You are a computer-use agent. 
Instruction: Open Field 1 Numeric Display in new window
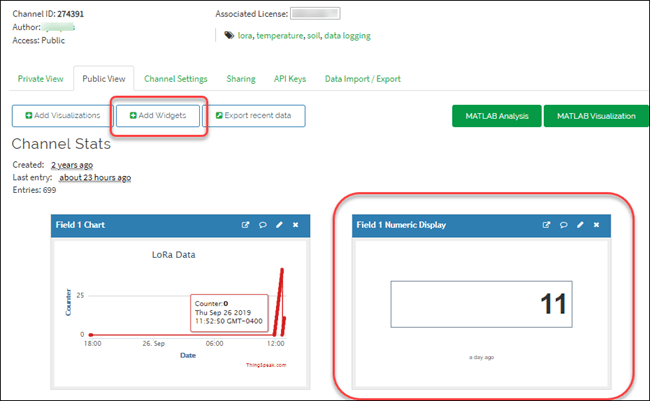pyautogui.click(x=546, y=225)
